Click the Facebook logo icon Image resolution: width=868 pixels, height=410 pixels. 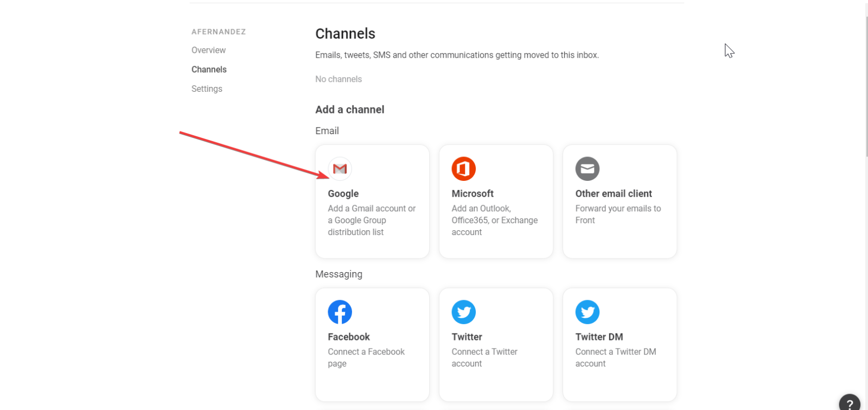click(x=340, y=312)
